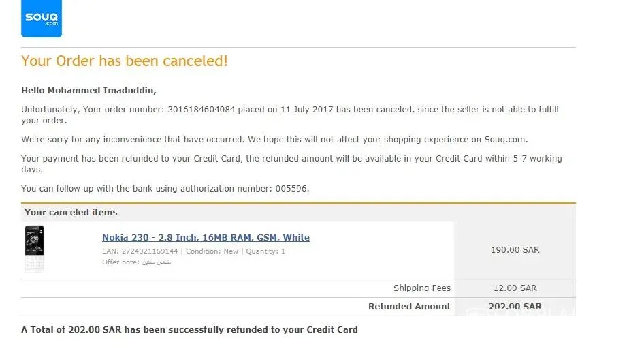This screenshot has width=644, height=351.
Task: Click the Refunded Amount label
Action: [x=409, y=307]
